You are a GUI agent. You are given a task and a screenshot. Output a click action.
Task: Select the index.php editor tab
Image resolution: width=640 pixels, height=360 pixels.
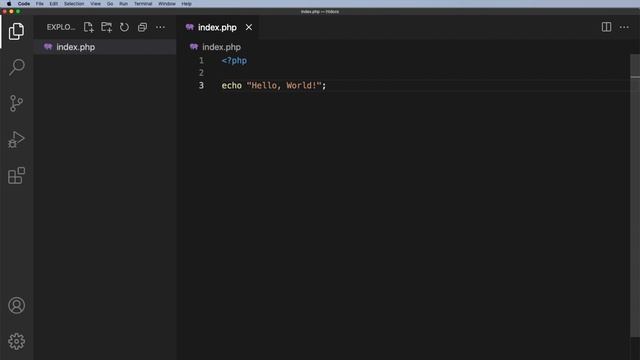[217, 27]
